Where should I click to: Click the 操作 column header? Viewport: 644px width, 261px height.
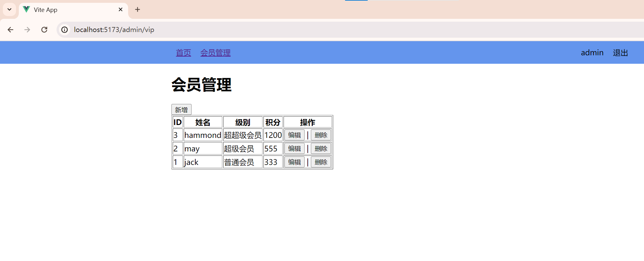pos(308,122)
